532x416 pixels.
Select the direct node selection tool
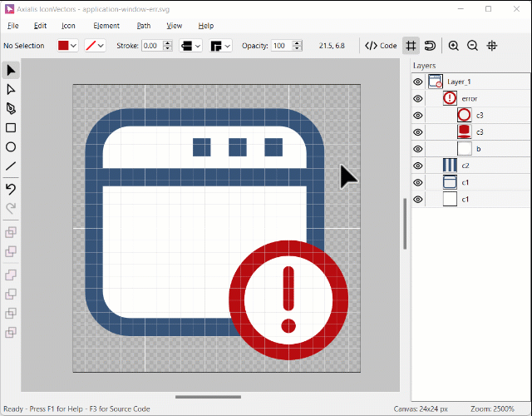tap(11, 89)
